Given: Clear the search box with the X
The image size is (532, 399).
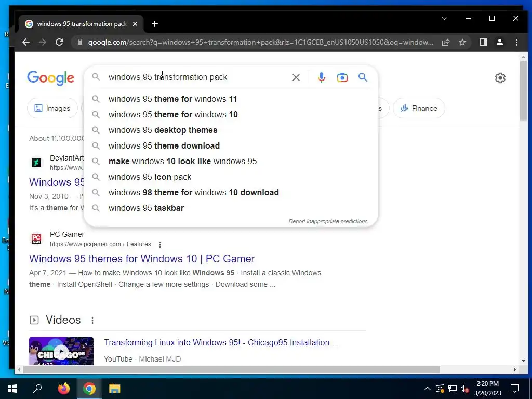Looking at the screenshot, I should 296,77.
